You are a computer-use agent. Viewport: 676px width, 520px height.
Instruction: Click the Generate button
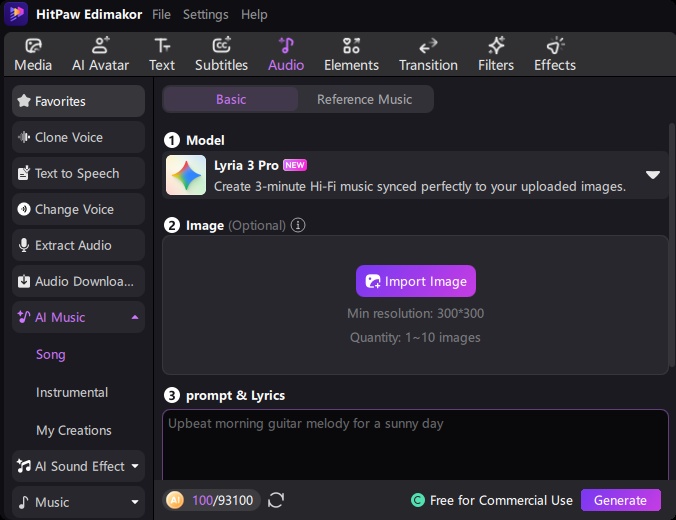tap(621, 500)
